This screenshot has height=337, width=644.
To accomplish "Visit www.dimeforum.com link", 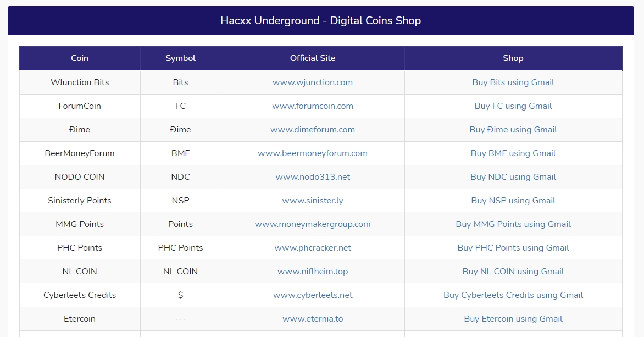I will tap(313, 129).
